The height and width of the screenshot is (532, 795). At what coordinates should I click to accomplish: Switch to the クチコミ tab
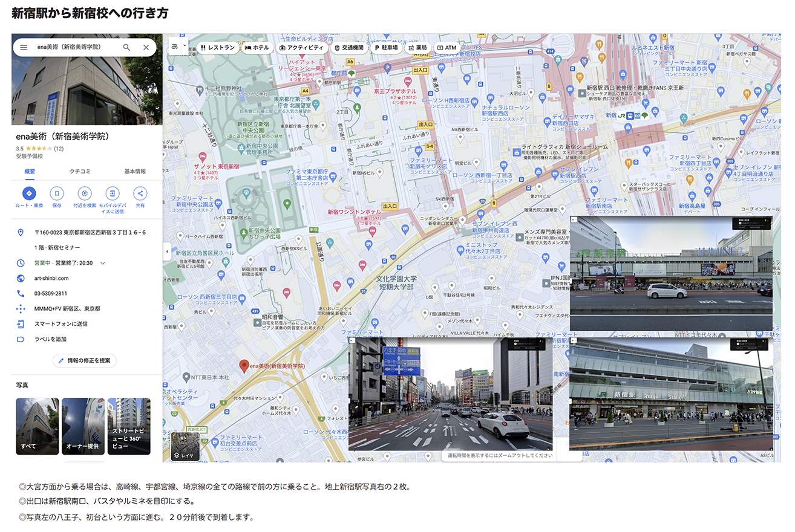click(x=80, y=171)
